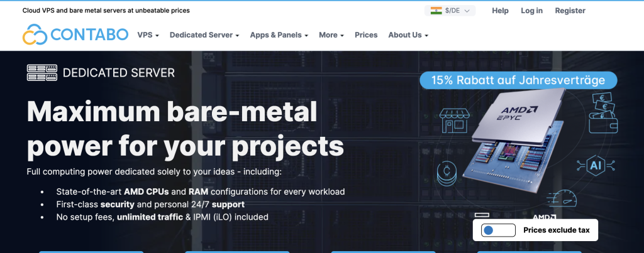Click the Log in link
This screenshot has height=253, width=644.
coord(531,11)
